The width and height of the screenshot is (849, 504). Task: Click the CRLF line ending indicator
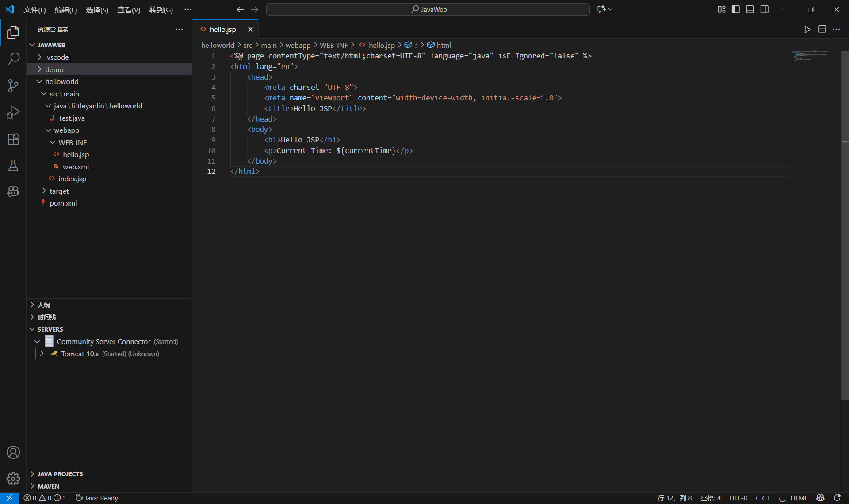coord(763,498)
